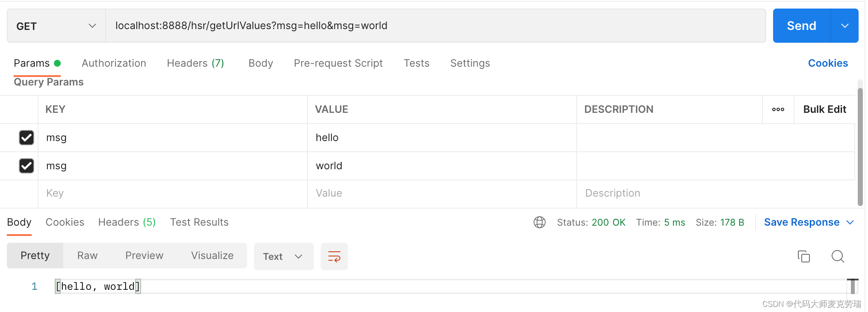This screenshot has width=868, height=312.
Task: Open the request Headers (7) tab
Action: tap(195, 63)
